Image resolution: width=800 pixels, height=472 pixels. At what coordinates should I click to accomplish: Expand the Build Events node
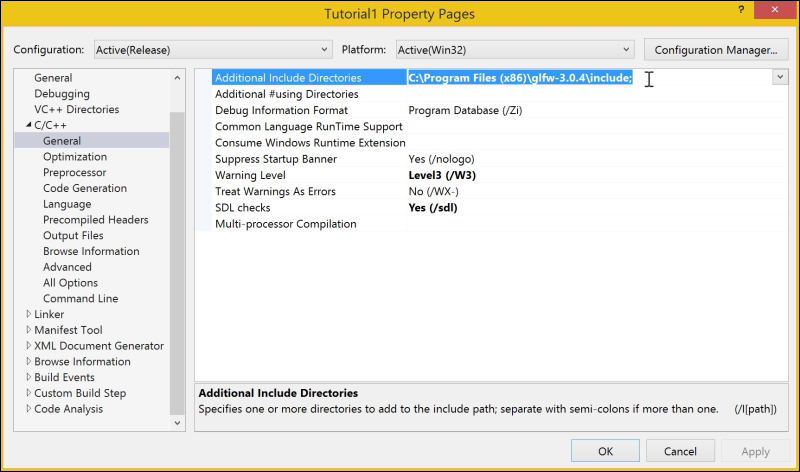[29, 377]
